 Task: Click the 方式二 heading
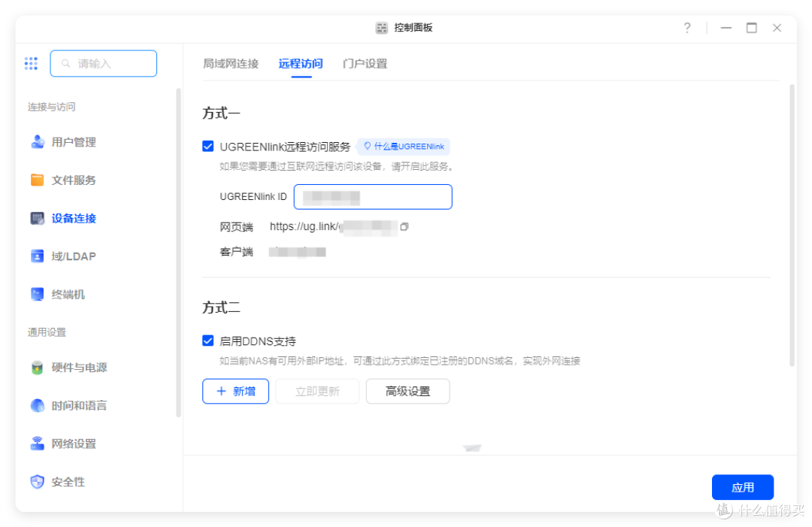221,307
